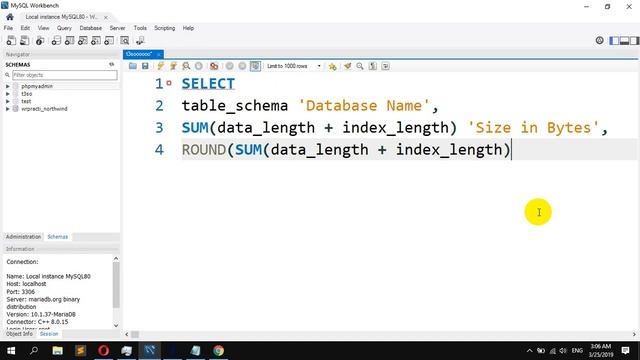
Task: Reconnect to DBMS toolbar icon
Action: [140, 40]
